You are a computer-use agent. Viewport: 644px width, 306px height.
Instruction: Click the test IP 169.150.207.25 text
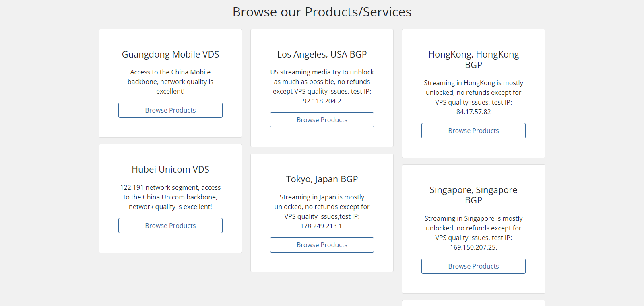(473, 247)
